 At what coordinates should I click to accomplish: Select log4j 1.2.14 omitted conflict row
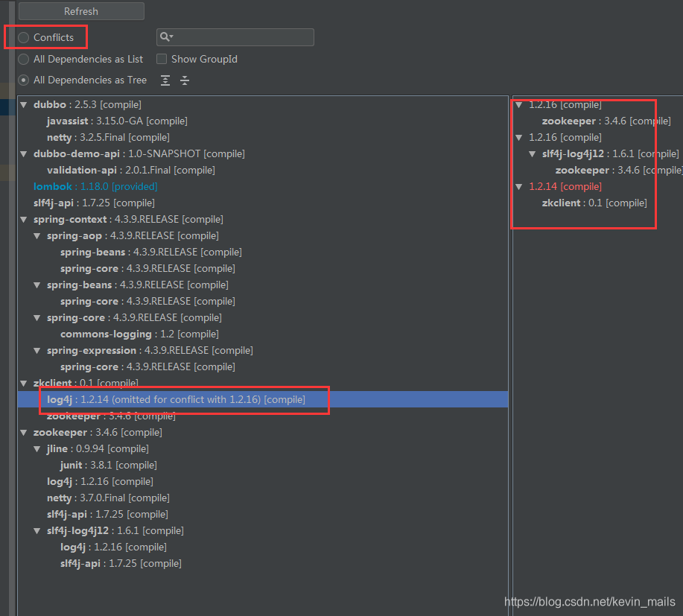[x=263, y=399]
